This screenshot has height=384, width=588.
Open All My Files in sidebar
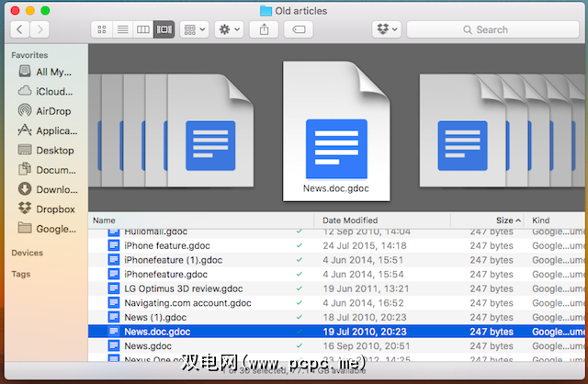click(45, 72)
